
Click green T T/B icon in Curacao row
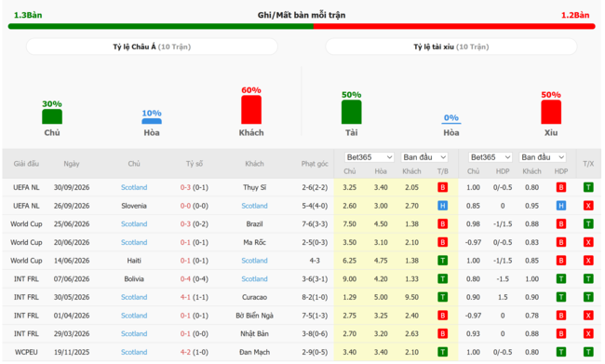pos(442,297)
